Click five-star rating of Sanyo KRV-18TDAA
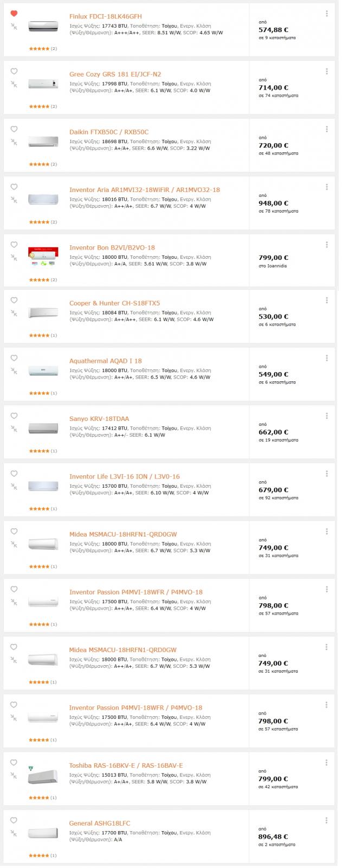342x868 pixels. tap(39, 451)
